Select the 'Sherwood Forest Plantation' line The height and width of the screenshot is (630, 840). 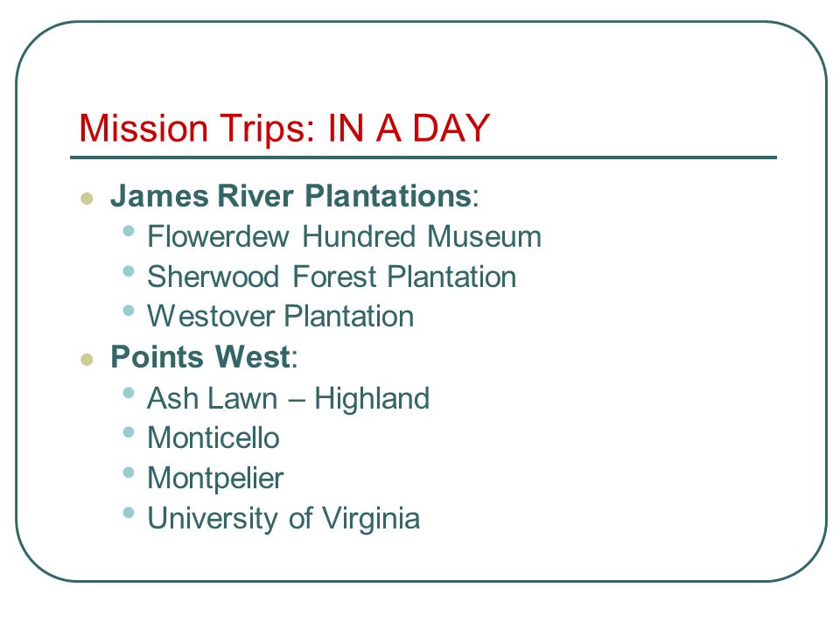click(x=332, y=276)
